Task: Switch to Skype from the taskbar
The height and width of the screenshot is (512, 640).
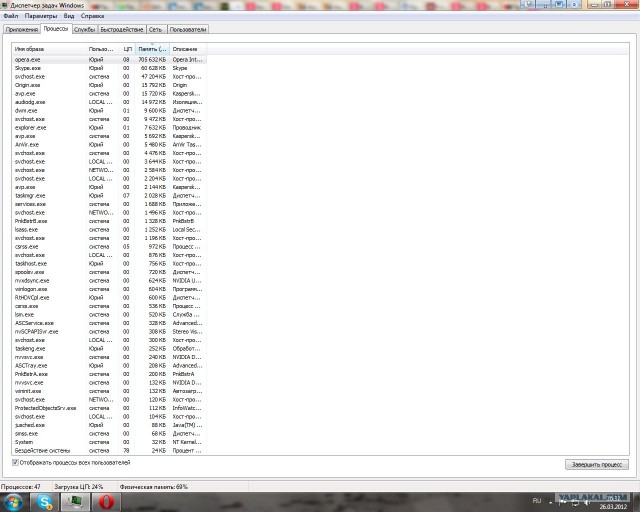Action: click(x=44, y=502)
